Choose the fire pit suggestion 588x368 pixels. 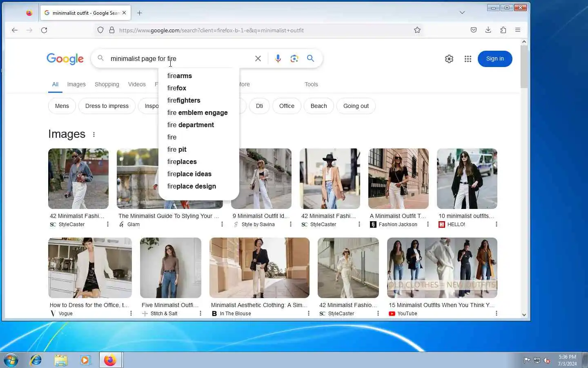(198, 149)
